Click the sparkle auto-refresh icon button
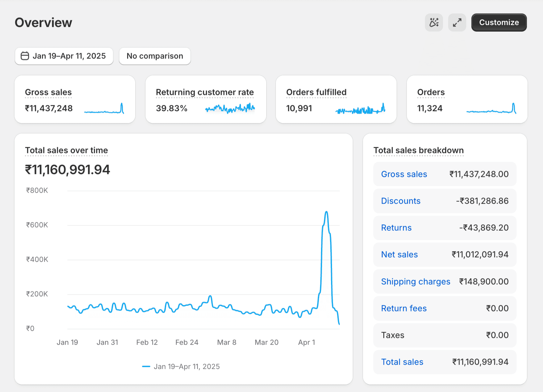The width and height of the screenshot is (543, 392). [x=434, y=23]
